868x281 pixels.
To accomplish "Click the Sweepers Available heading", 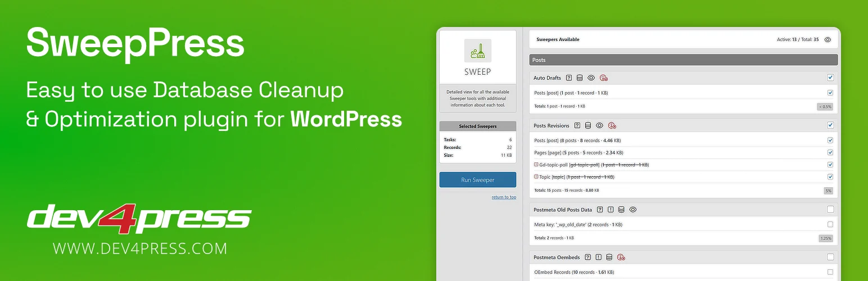I will [558, 40].
